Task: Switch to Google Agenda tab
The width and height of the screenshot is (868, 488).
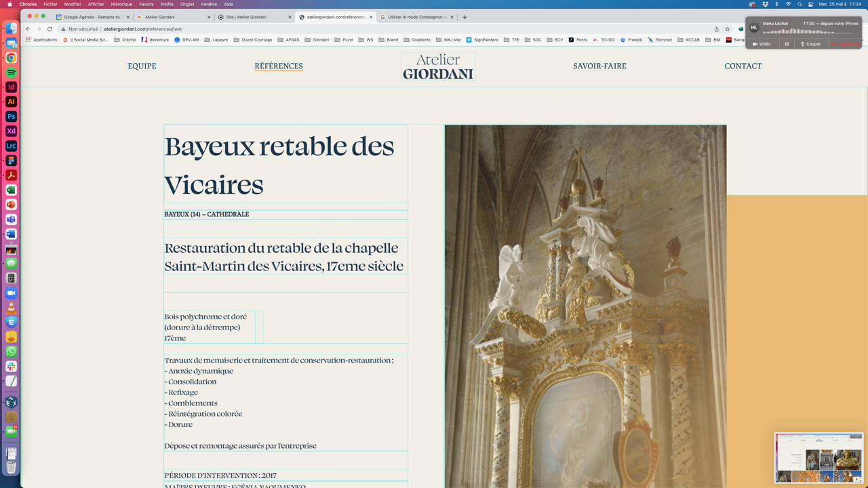Action: pyautogui.click(x=92, y=17)
